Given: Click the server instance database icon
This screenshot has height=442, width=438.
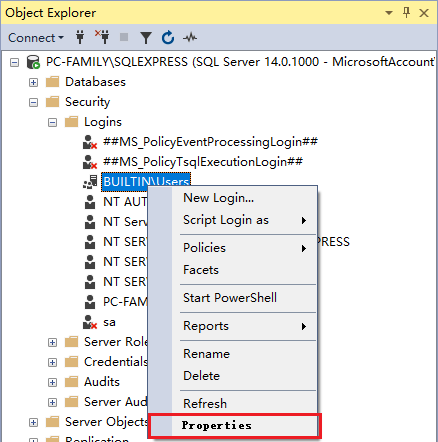Looking at the screenshot, I should point(33,62).
